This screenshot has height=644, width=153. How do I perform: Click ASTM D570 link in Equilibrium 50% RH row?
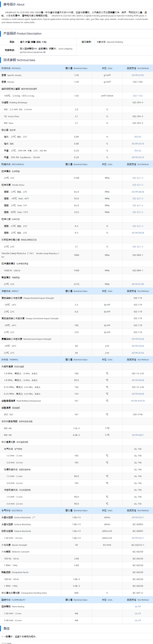click(x=138, y=157)
